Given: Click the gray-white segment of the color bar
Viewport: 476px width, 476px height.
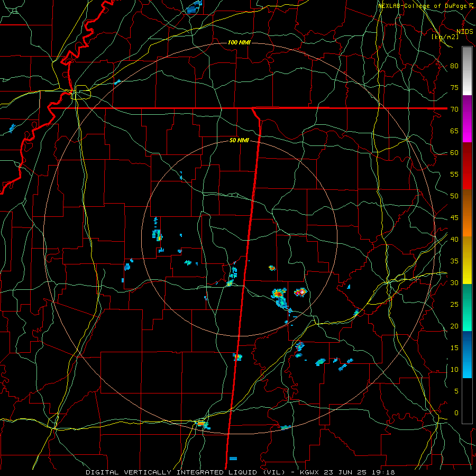Looking at the screenshot, I should (467, 71).
